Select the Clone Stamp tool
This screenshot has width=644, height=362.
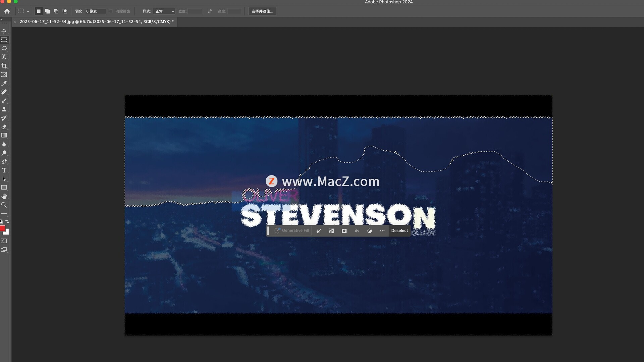pyautogui.click(x=4, y=109)
